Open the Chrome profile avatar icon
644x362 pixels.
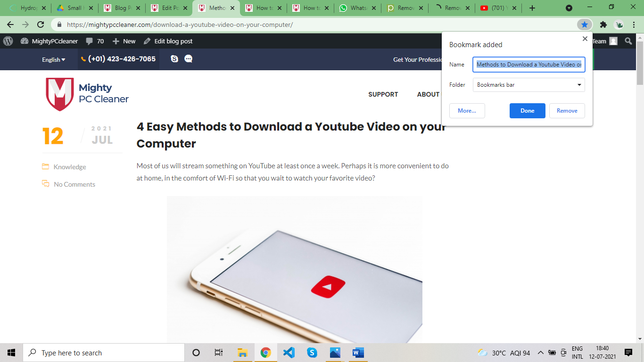click(619, 25)
